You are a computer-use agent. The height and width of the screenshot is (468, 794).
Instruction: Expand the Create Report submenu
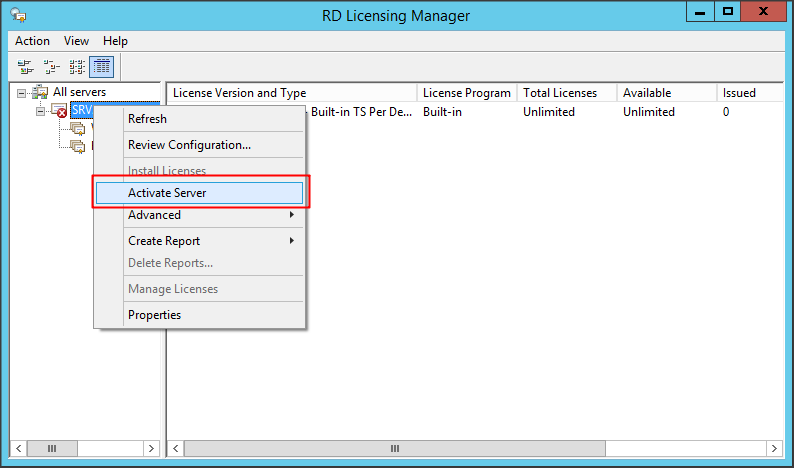point(200,241)
